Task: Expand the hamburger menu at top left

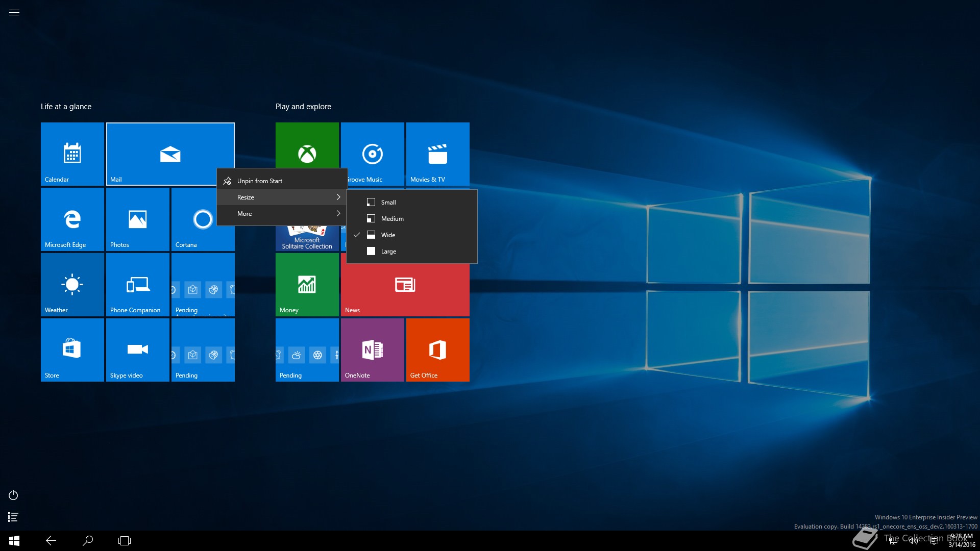Action: tap(14, 12)
